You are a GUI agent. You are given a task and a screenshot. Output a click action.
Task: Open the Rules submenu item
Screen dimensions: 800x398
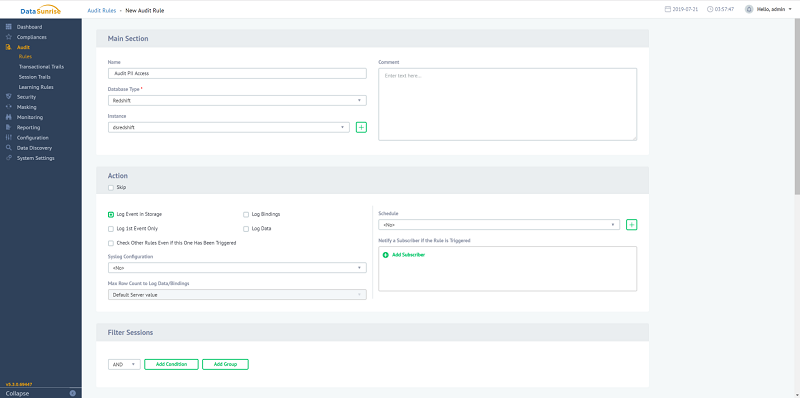pos(25,57)
